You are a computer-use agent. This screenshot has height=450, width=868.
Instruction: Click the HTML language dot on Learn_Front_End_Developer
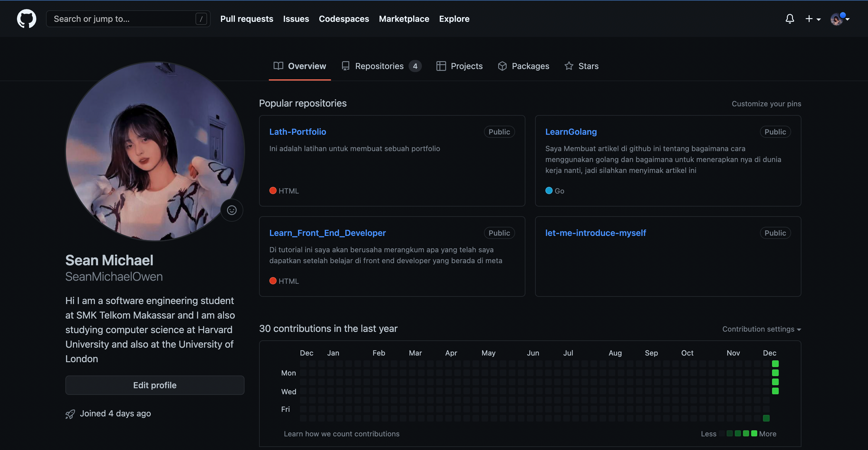pyautogui.click(x=273, y=281)
